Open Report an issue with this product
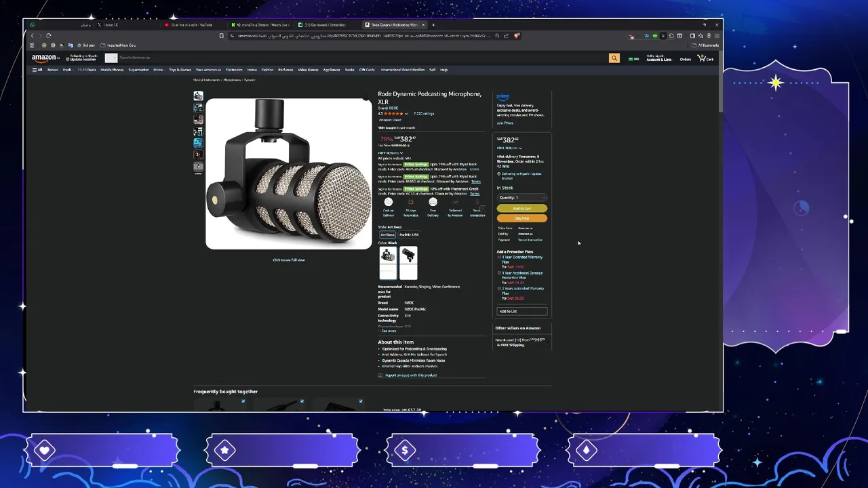The width and height of the screenshot is (868, 488). click(410, 375)
